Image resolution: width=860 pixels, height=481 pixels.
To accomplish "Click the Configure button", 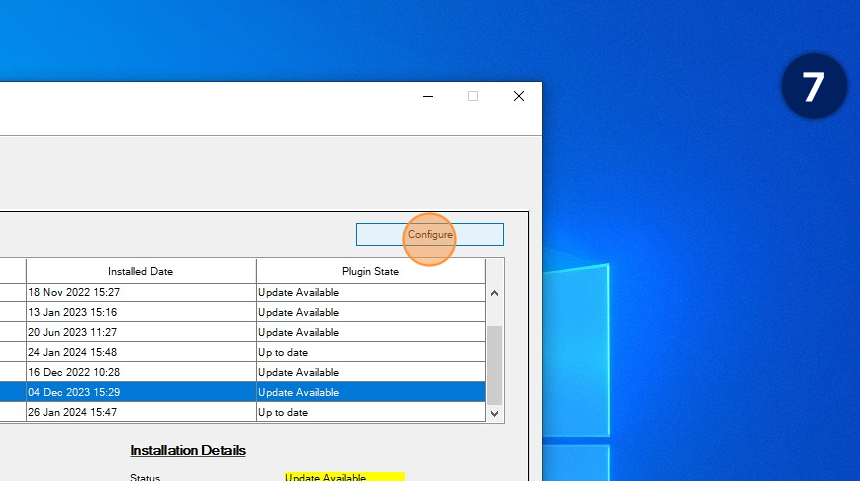I will 430,234.
